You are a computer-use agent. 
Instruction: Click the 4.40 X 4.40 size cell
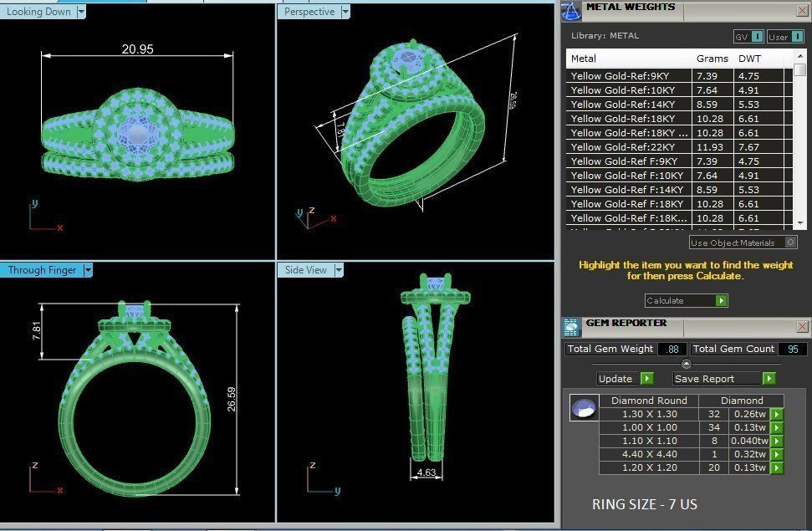click(x=650, y=454)
